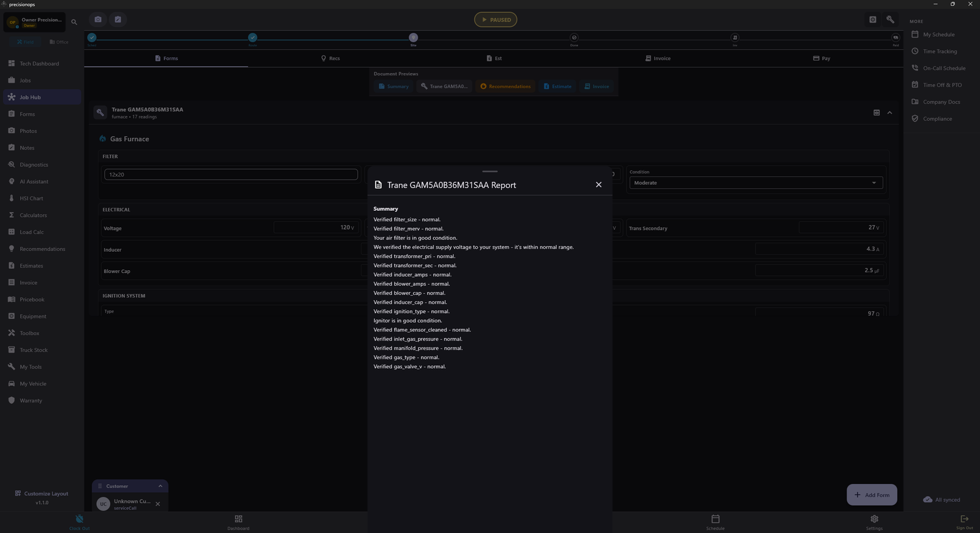
Task: Select Job Hub in the sidebar
Action: [x=42, y=97]
